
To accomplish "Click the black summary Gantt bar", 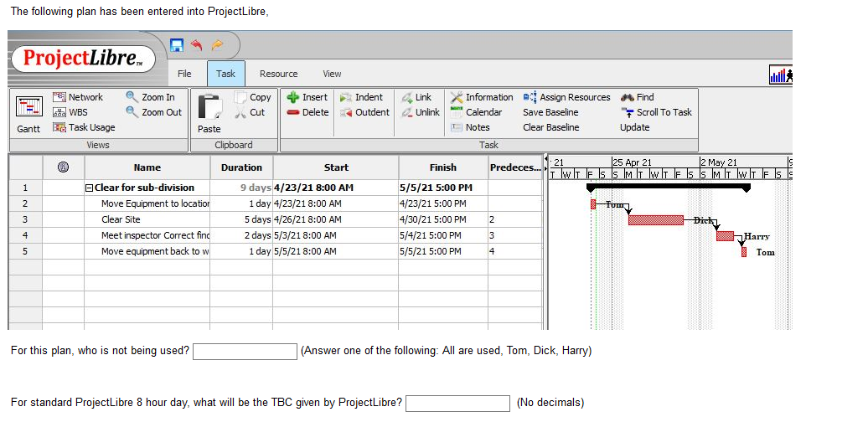I will pos(668,188).
